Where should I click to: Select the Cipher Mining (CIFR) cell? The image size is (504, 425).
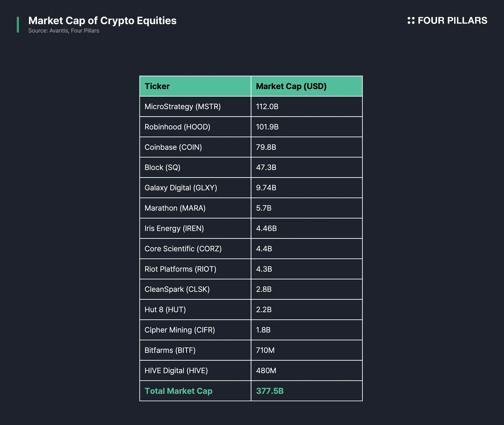pos(180,330)
